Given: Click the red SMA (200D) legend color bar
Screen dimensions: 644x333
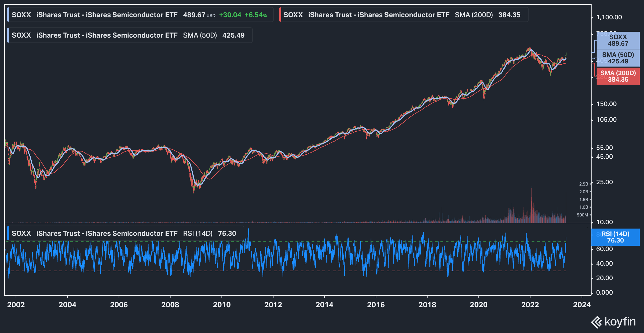Looking at the screenshot, I should coord(280,15).
